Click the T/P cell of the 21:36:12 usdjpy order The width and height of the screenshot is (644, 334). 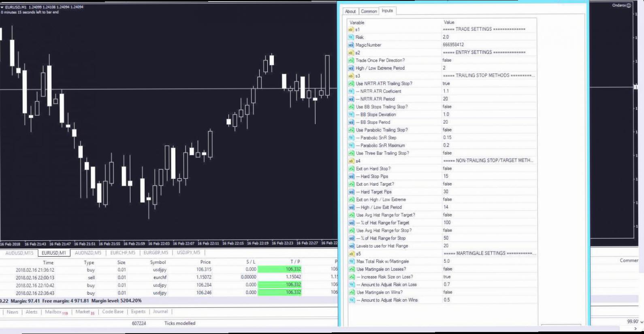pyautogui.click(x=279, y=270)
